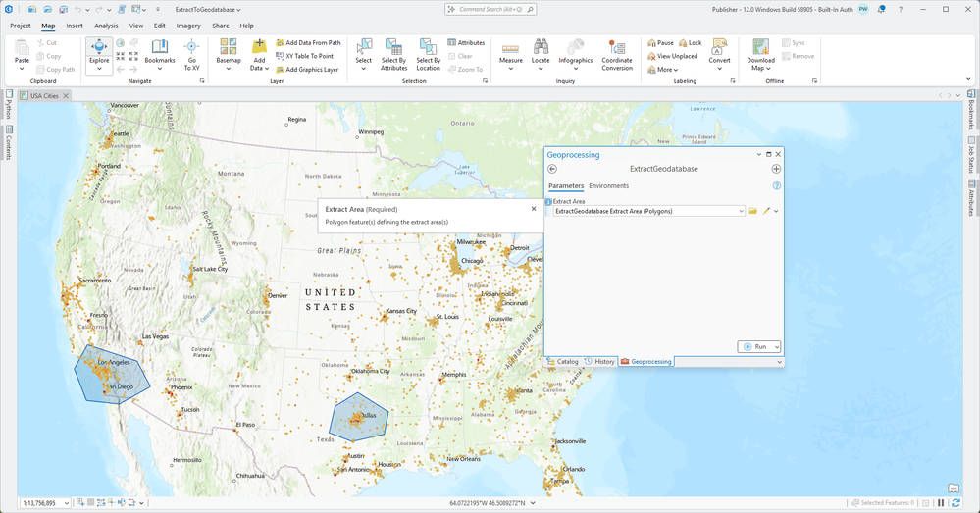
Task: Open the Basemap gallery
Action: tap(229, 54)
